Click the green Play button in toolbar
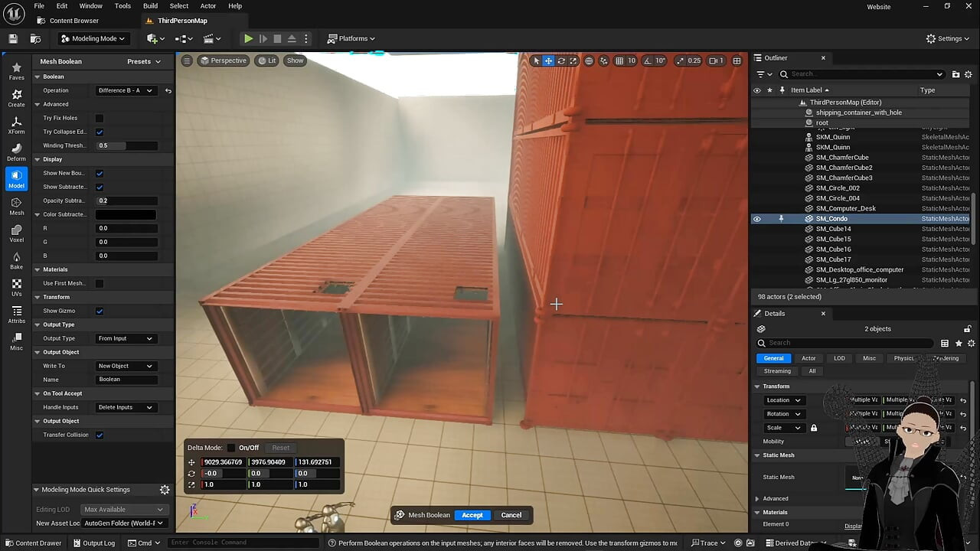Image resolution: width=980 pixels, height=551 pixels. pyautogui.click(x=248, y=38)
